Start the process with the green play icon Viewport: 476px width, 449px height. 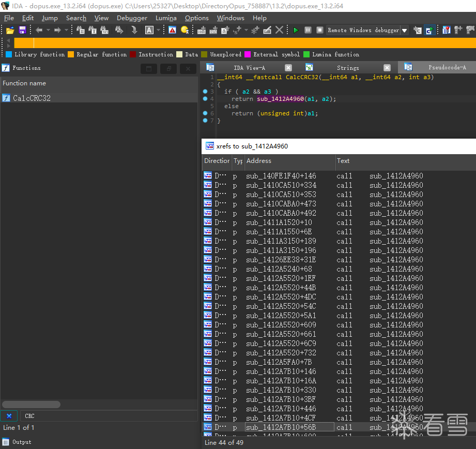click(x=296, y=30)
